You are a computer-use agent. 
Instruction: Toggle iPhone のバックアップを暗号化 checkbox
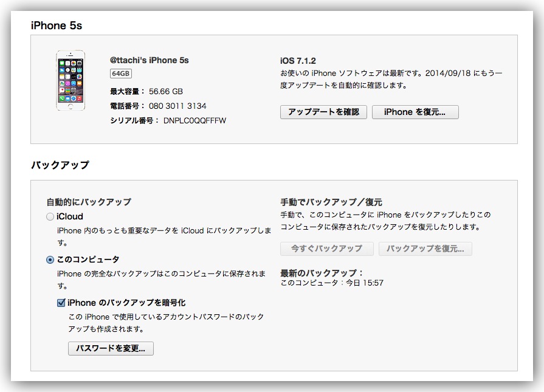point(61,303)
